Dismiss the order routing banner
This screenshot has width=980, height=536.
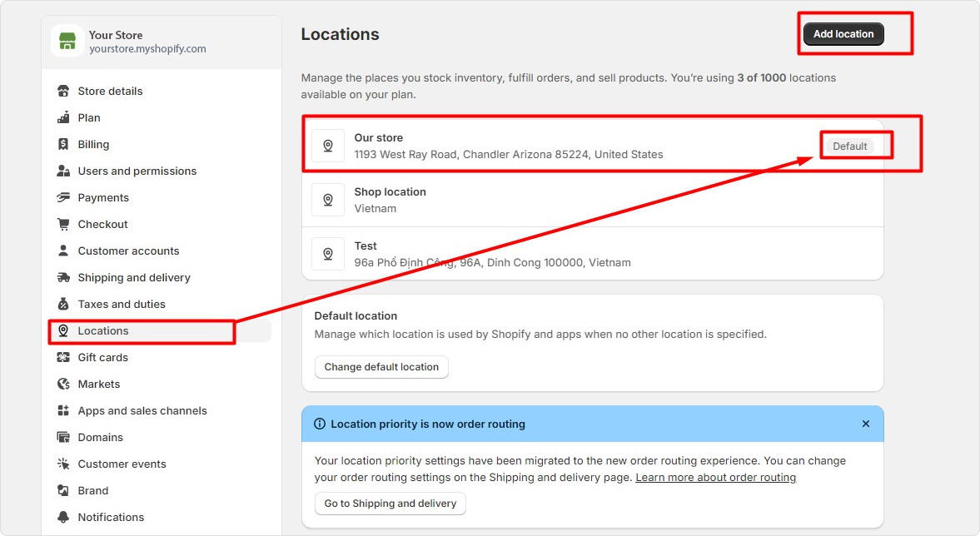[x=866, y=424]
